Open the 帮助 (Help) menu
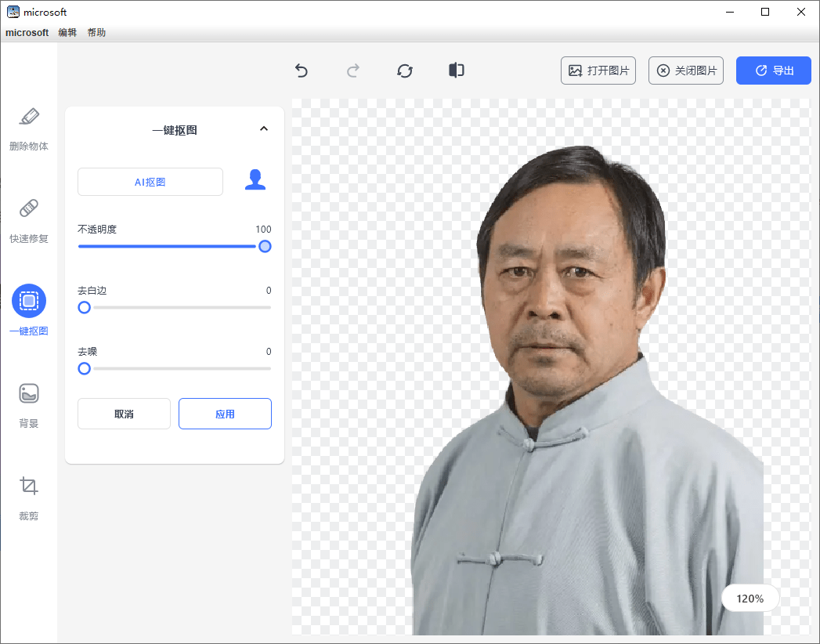This screenshot has height=644, width=820. coord(96,32)
